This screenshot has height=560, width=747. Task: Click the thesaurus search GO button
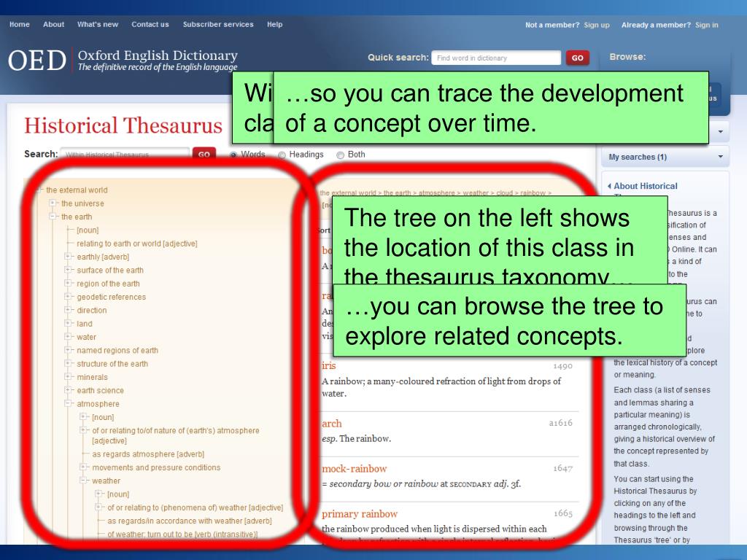coord(204,155)
